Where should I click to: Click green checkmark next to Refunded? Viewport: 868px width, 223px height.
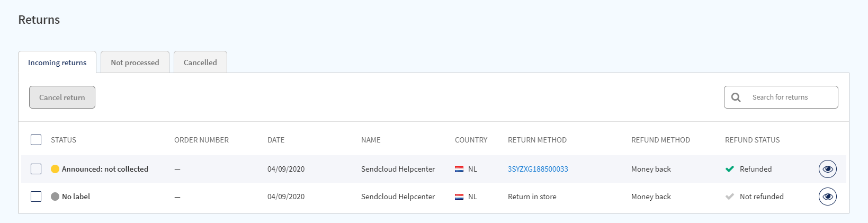(x=730, y=169)
